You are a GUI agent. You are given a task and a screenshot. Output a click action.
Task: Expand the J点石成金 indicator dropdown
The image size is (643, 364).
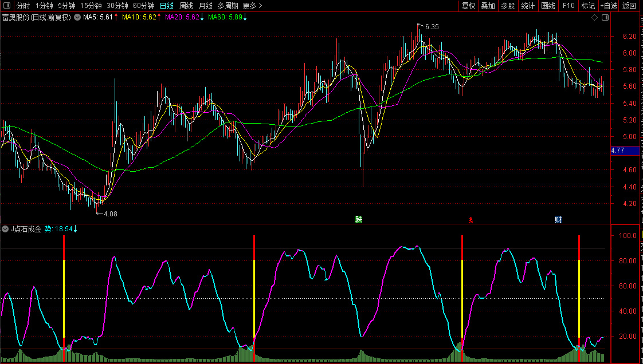pos(6,229)
